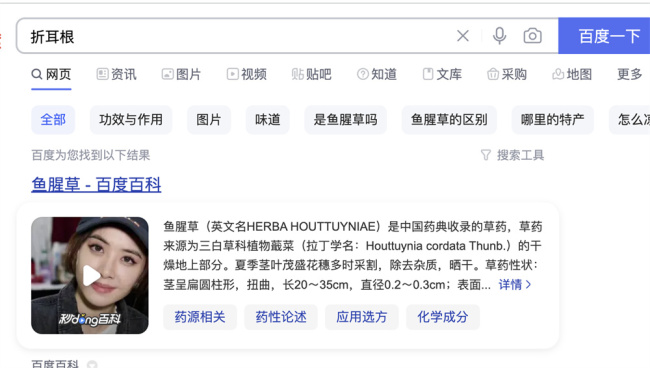650x368 pixels.
Task: Clear the search box with the X icon
Action: [x=463, y=36]
